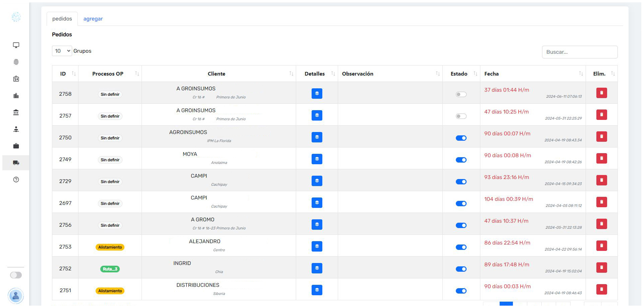The width and height of the screenshot is (644, 308).
Task: Disable the Estado switch for order 2750
Action: [461, 138]
